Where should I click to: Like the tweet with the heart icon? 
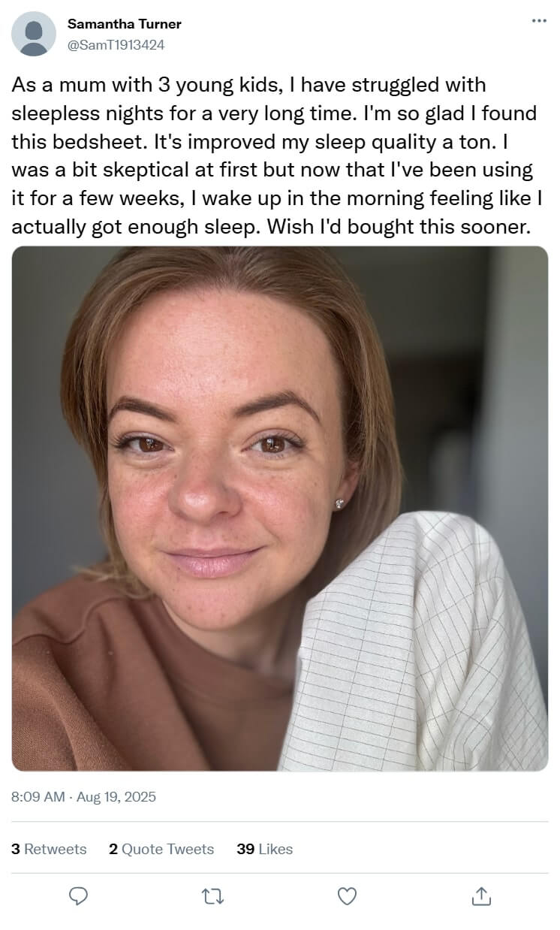pos(347,895)
